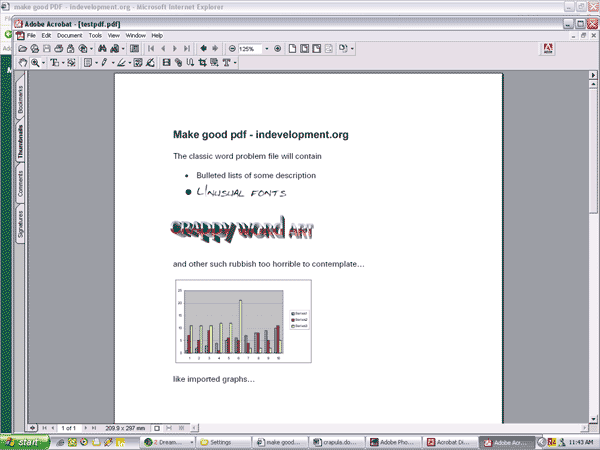This screenshot has width=600, height=450.
Task: Select the Pencil tool
Action: (x=104, y=63)
